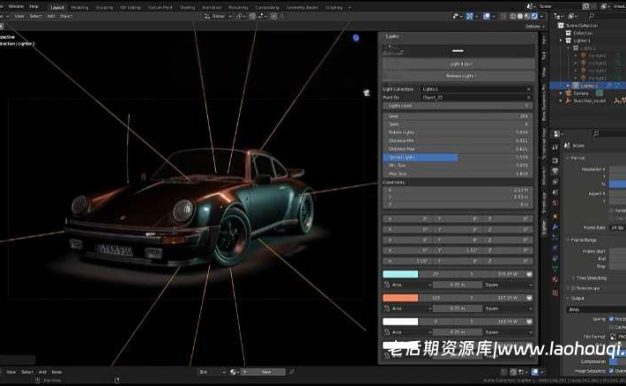Toggle X-Ray mode icon in viewport header
This screenshot has height=386, width=626.
[504, 16]
